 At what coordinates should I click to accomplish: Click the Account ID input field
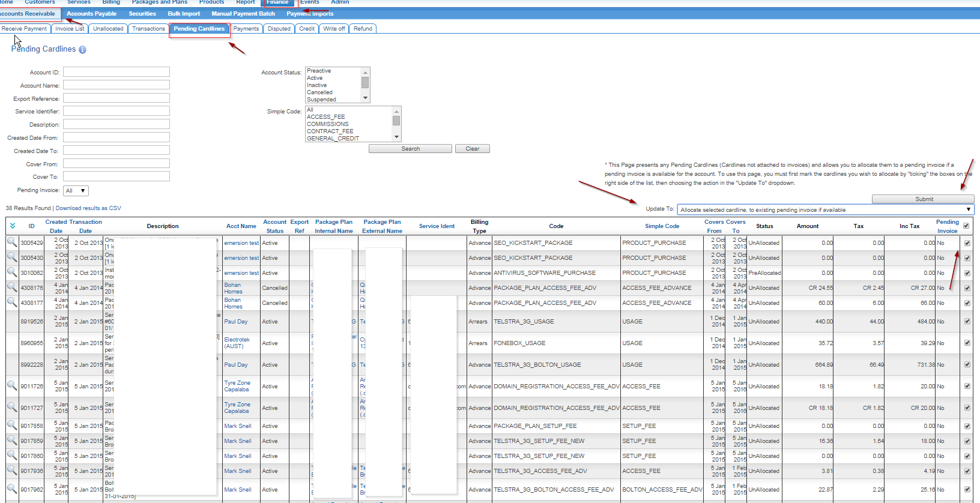[116, 72]
